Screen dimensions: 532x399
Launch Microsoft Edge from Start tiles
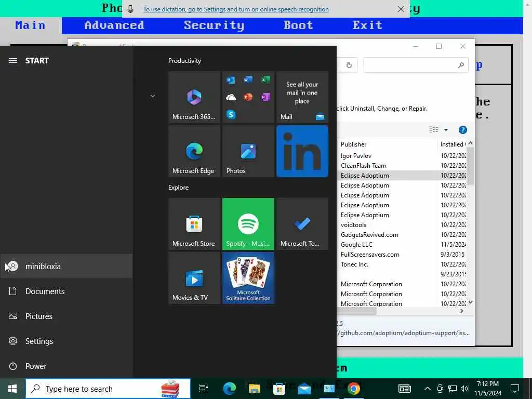(x=194, y=151)
